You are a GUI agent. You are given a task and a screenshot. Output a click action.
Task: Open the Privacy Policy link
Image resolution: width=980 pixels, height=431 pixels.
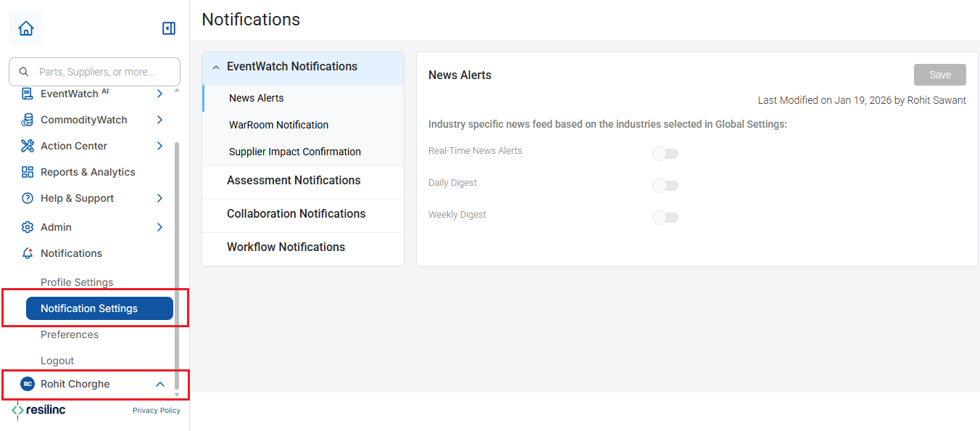157,411
